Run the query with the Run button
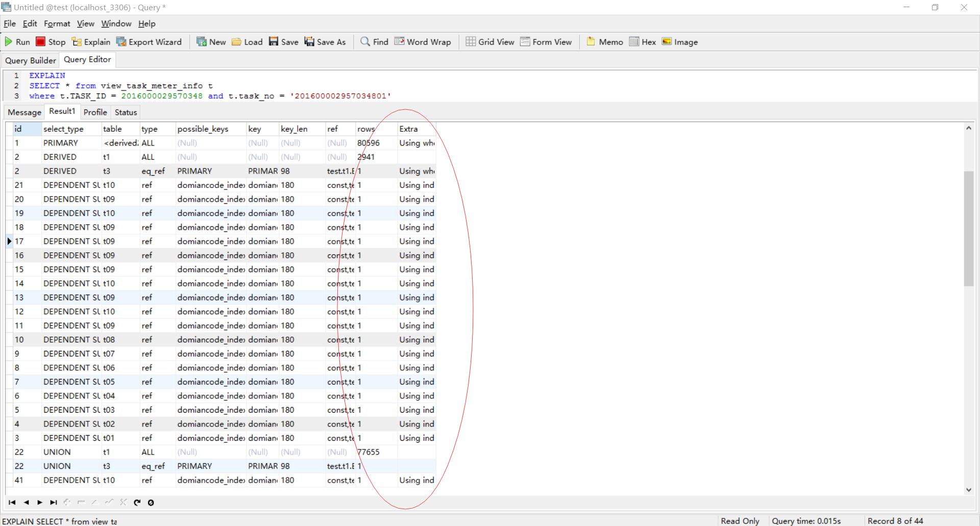Screen dimensions: 980x526 (x=17, y=42)
